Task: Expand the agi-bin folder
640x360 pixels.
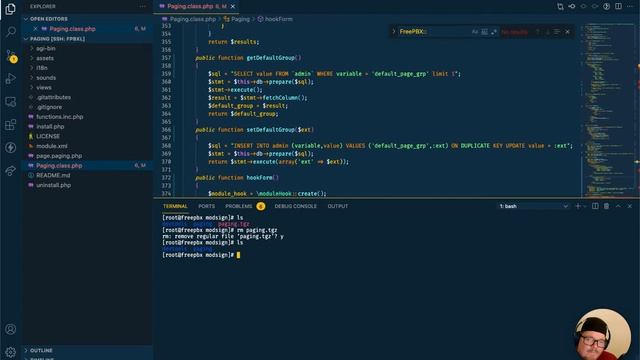Action: (x=46, y=49)
